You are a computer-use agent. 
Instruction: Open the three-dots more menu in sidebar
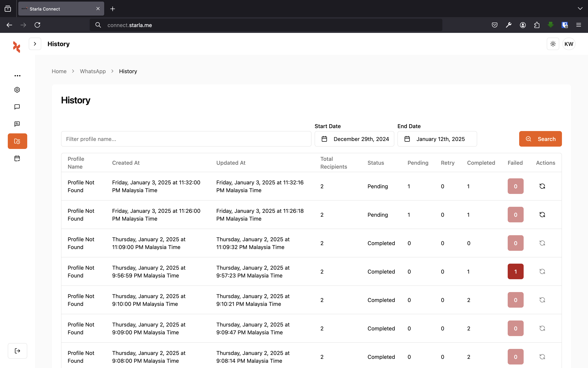[17, 76]
